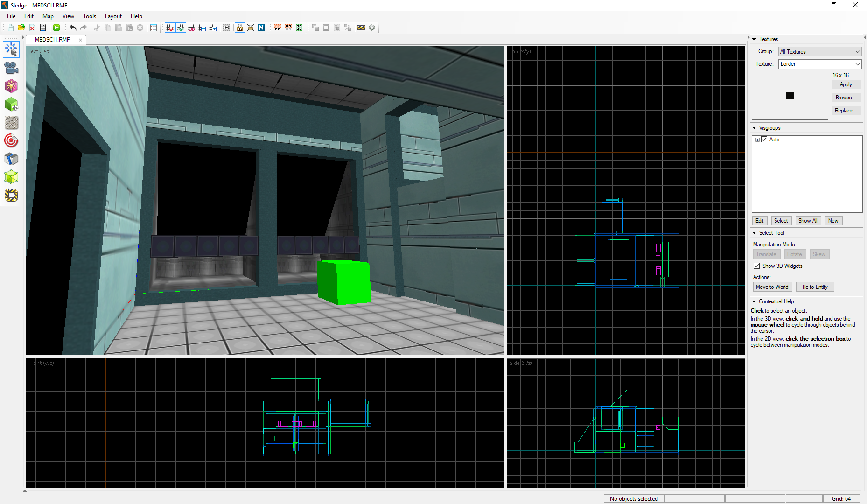This screenshot has height=504, width=867.
Task: Toggle texture lock padlock icon
Action: tap(240, 28)
